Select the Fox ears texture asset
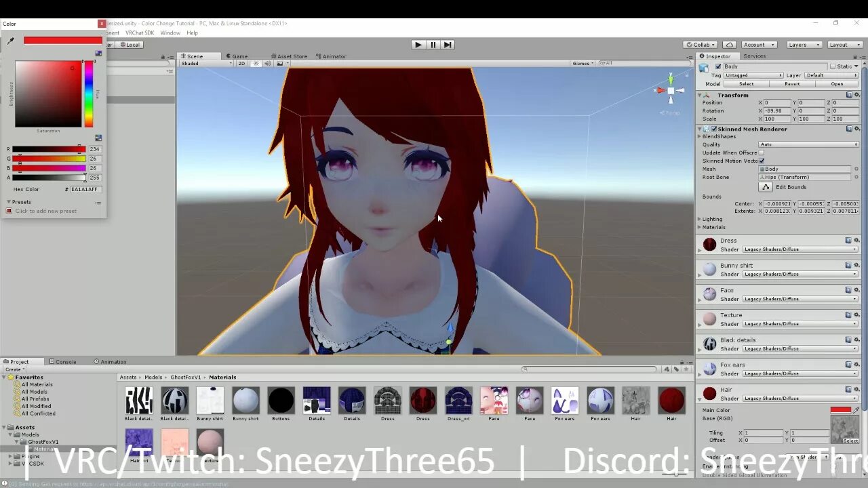 coord(565,401)
